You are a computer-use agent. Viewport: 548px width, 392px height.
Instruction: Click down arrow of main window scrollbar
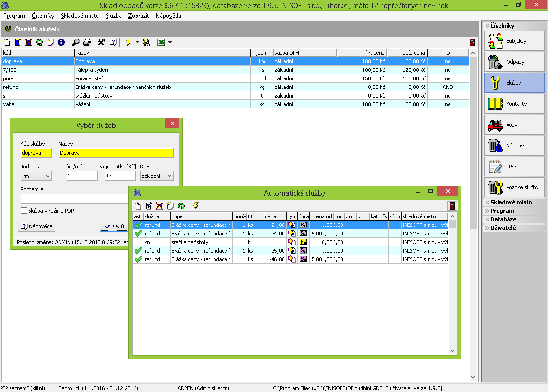click(x=473, y=377)
